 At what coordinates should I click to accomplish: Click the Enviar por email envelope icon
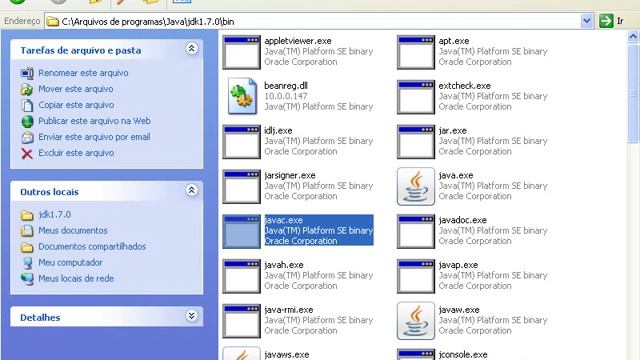coord(27,137)
